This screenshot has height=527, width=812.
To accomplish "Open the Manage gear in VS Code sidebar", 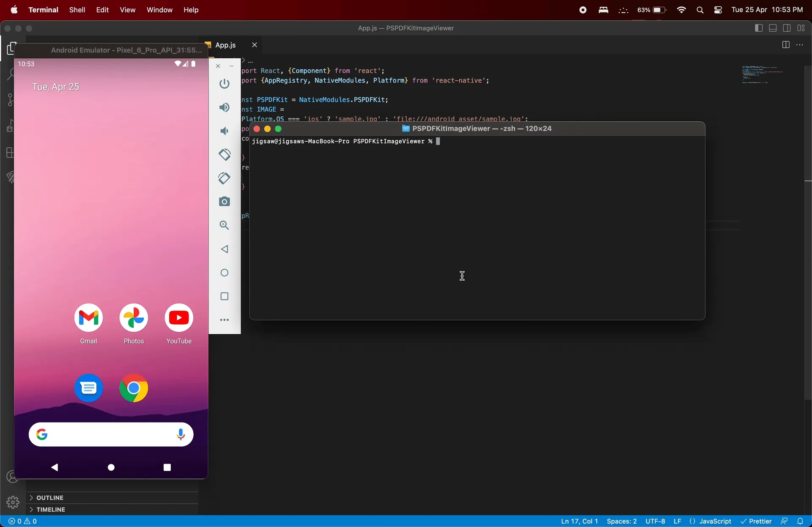I will (12, 502).
